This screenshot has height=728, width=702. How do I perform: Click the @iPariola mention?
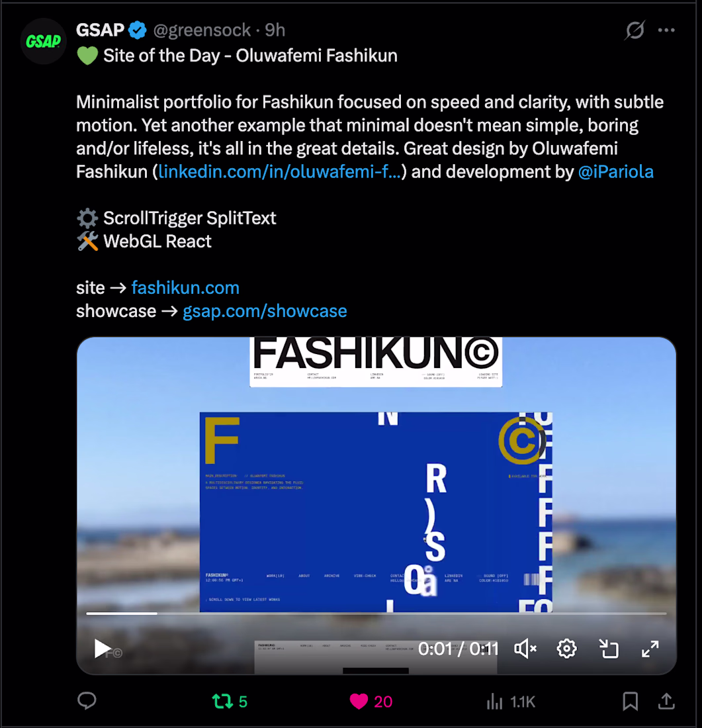pyautogui.click(x=615, y=172)
